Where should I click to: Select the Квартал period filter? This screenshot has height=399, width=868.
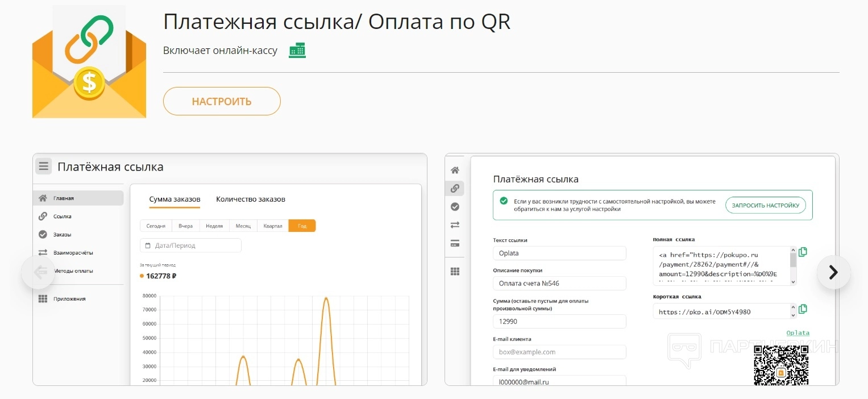(x=273, y=226)
